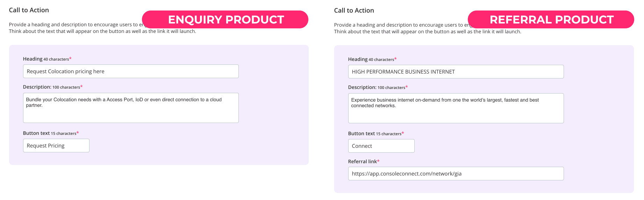Select the 'Connect' button text field
This screenshot has width=644, height=200.
381,146
